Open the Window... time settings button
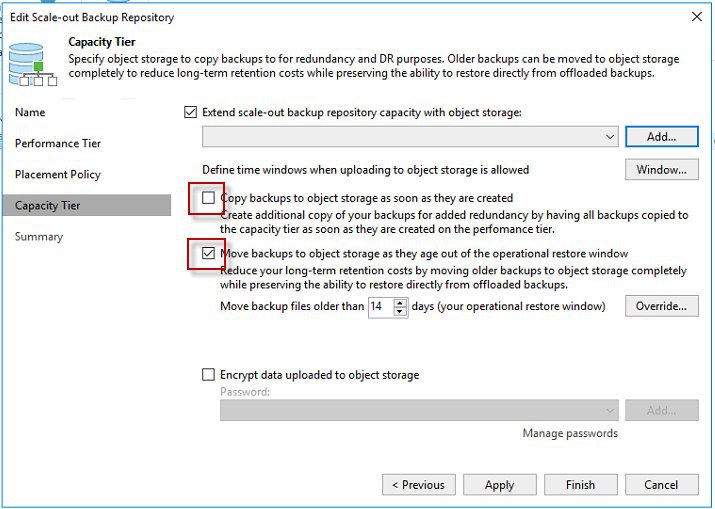 pos(662,170)
